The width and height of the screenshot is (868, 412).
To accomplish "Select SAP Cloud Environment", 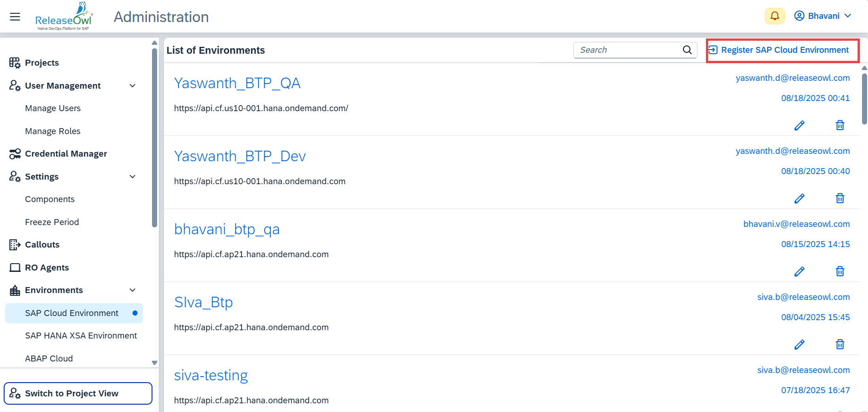I will [x=74, y=313].
